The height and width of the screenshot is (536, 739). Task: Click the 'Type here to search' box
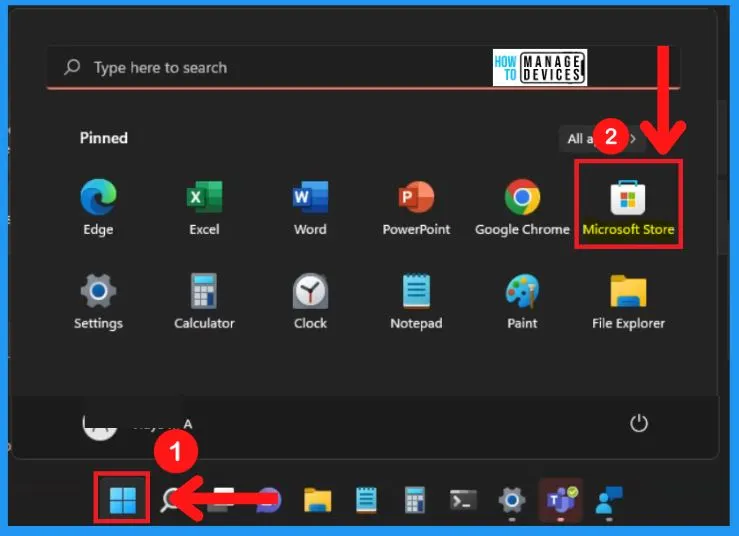pyautogui.click(x=363, y=67)
